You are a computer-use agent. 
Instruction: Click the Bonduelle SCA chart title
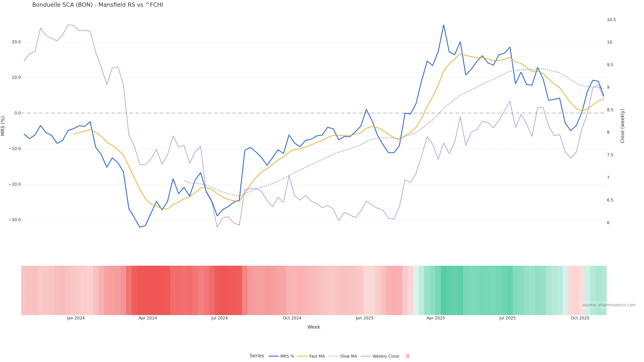click(x=97, y=5)
